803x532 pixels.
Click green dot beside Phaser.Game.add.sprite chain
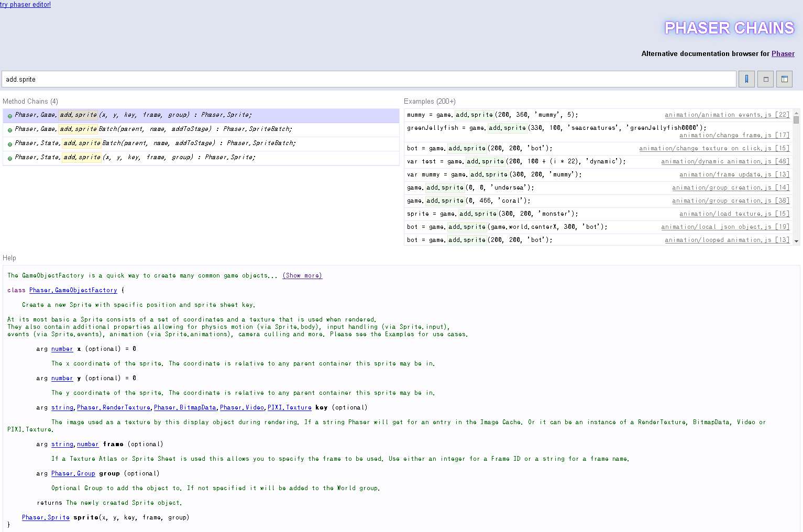pos(10,116)
